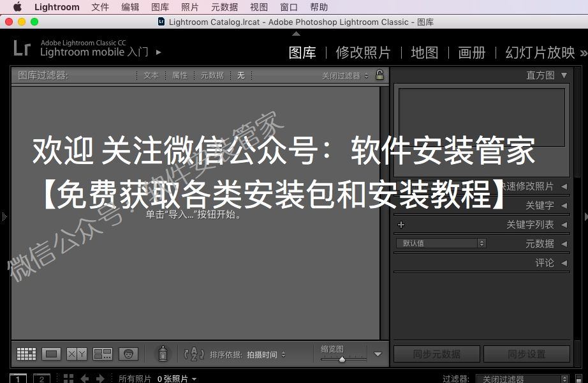Image resolution: width=588 pixels, height=383 pixels.
Task: Open 视图 menu
Action: (x=259, y=7)
